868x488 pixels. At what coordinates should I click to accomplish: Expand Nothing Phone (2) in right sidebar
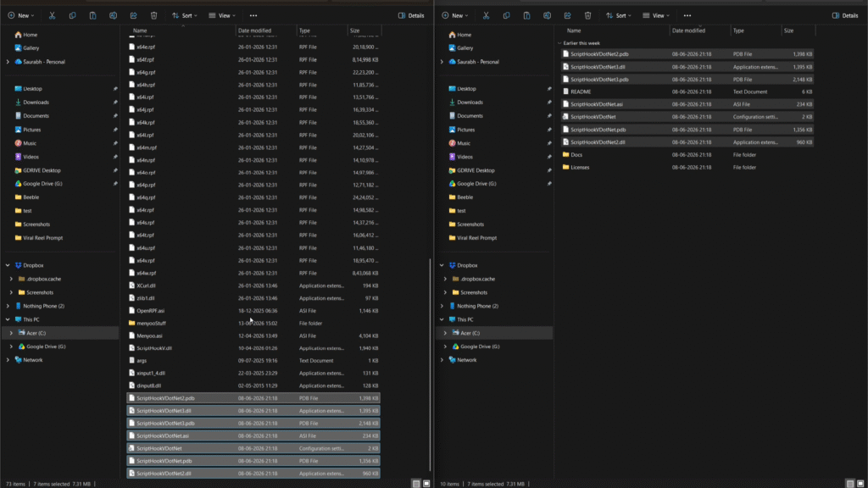click(442, 306)
